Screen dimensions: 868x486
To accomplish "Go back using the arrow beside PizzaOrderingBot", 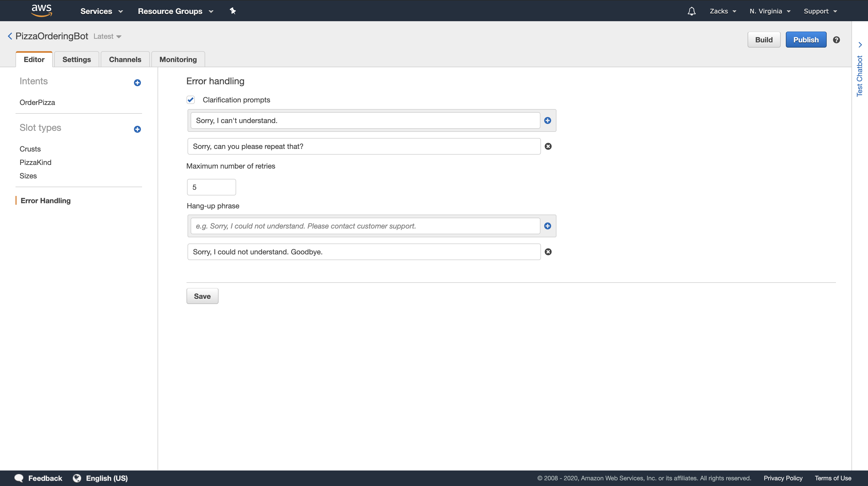I will pos(10,36).
